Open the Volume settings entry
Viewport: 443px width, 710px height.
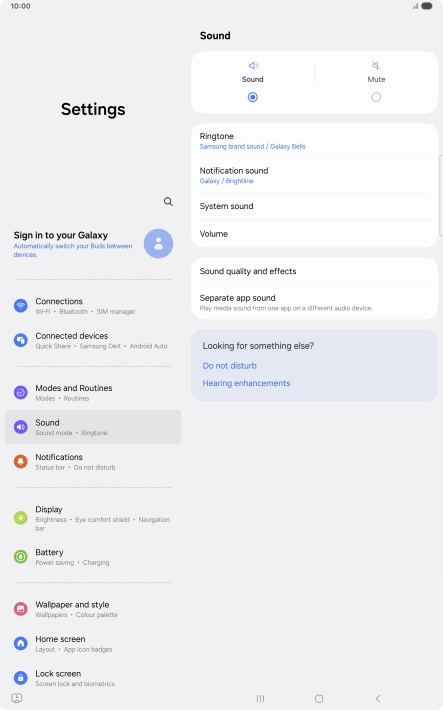314,234
